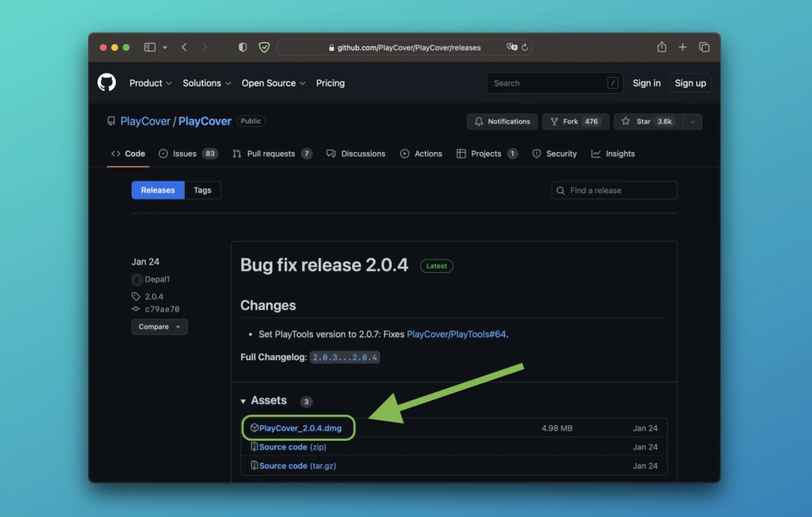Download Source code (tar.gz)
Screen dimensions: 812x517
click(297, 465)
